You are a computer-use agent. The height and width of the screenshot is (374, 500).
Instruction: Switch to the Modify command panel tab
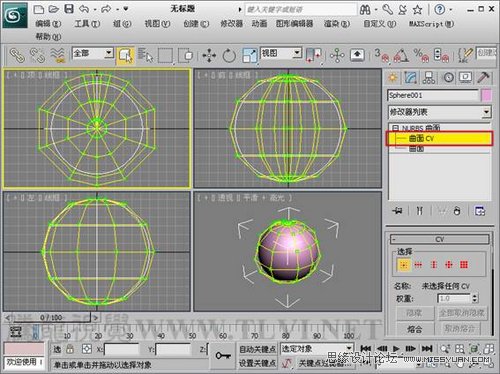[x=411, y=77]
